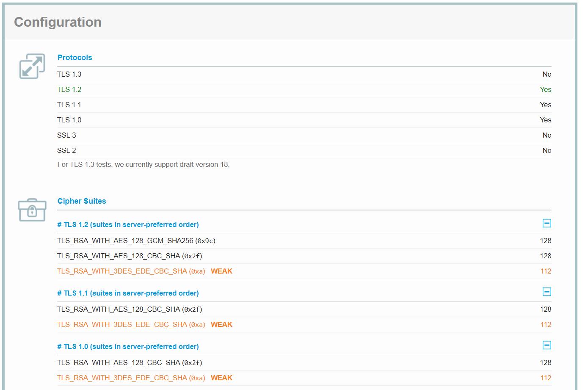Screen dimensions: 588x390
Task: Click the TLS 1.3 draft version 18 note
Action: tap(143, 164)
